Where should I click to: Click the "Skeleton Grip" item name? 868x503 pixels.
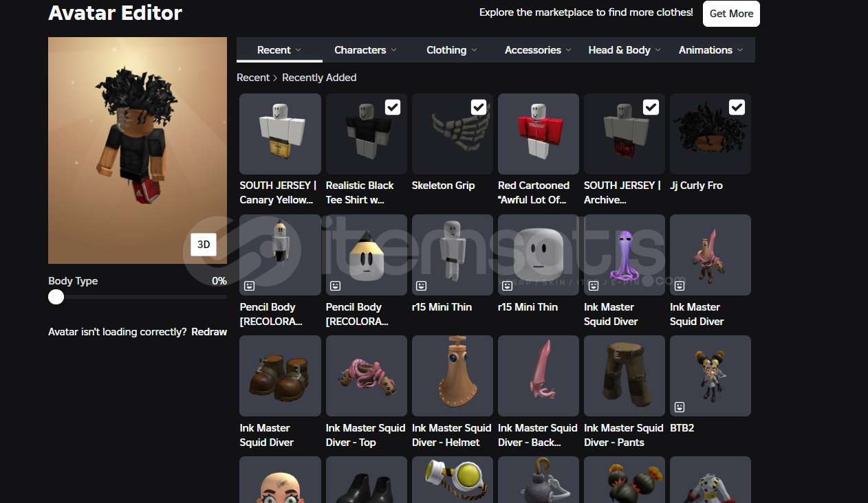(x=444, y=186)
